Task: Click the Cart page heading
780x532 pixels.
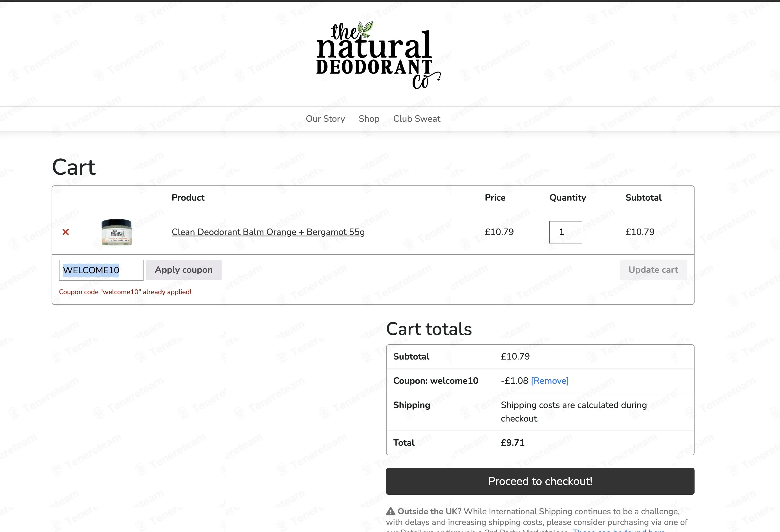Action: coord(74,167)
